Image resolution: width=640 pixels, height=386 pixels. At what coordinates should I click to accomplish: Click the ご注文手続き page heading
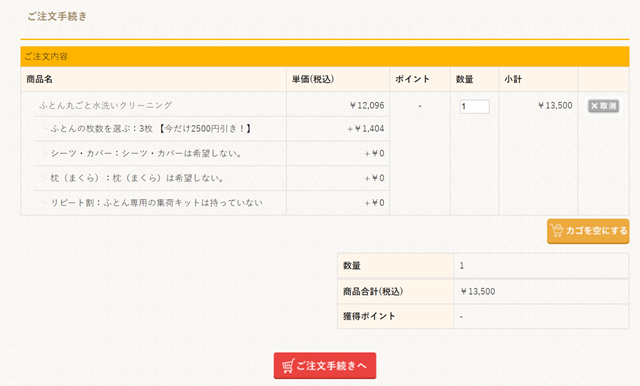pyautogui.click(x=57, y=16)
